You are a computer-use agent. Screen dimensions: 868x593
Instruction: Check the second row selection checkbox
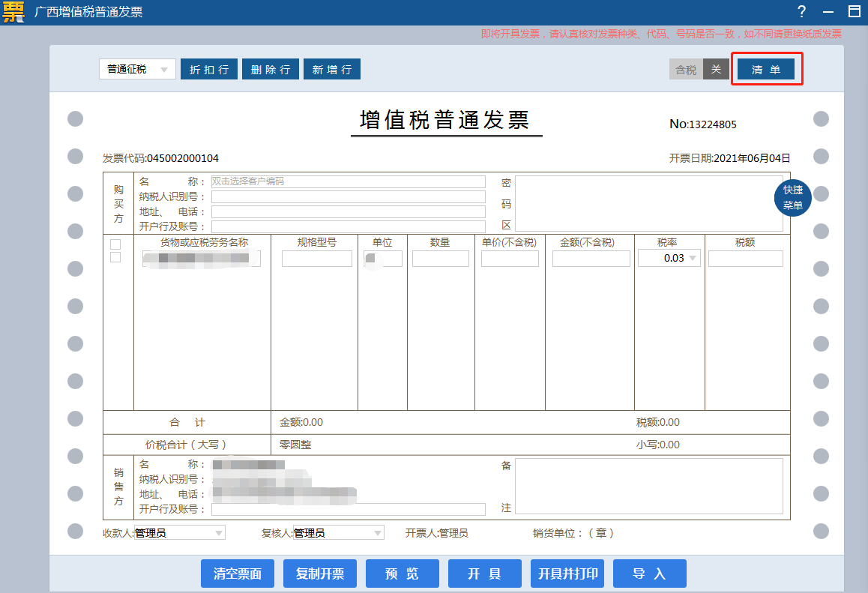115,257
